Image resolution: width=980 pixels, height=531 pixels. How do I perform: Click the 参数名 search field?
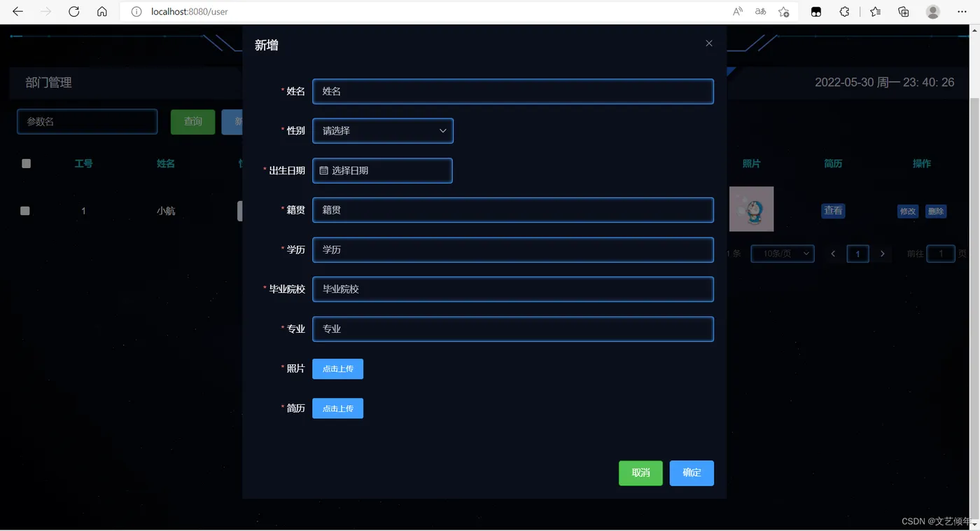coord(87,121)
